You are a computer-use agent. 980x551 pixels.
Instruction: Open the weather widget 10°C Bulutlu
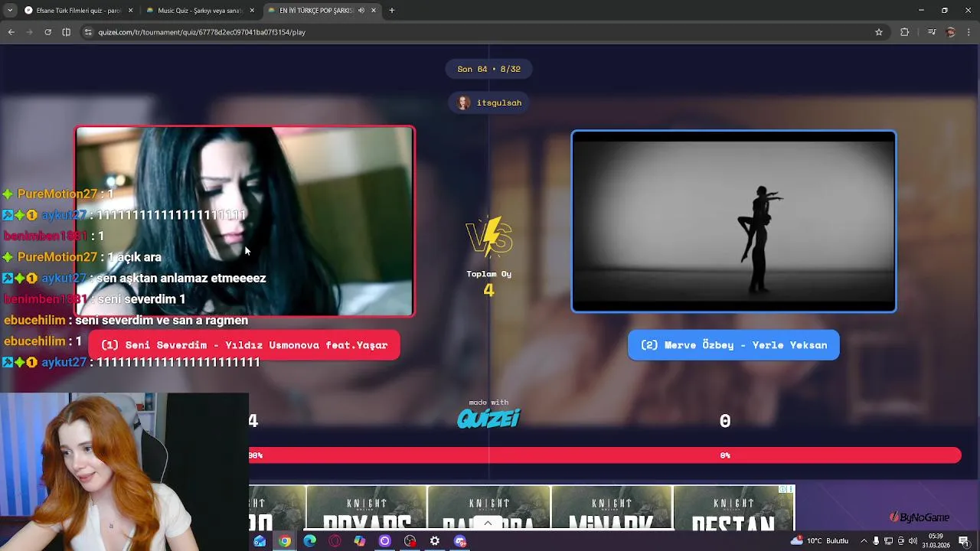[820, 541]
